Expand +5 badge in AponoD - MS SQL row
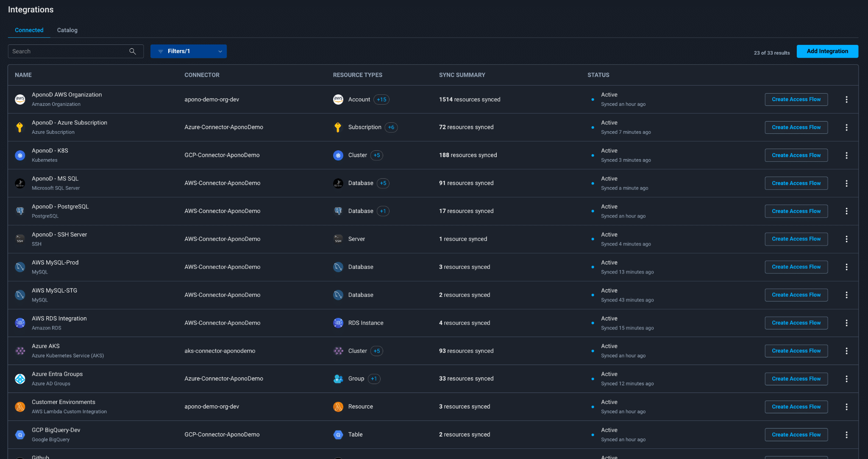Image resolution: width=868 pixels, height=459 pixels. pyautogui.click(x=383, y=183)
